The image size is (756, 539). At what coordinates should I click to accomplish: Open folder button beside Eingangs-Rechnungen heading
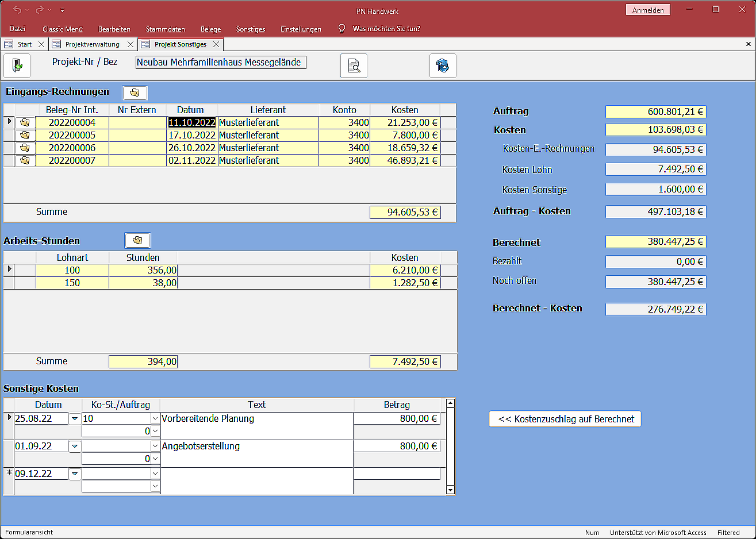135,93
